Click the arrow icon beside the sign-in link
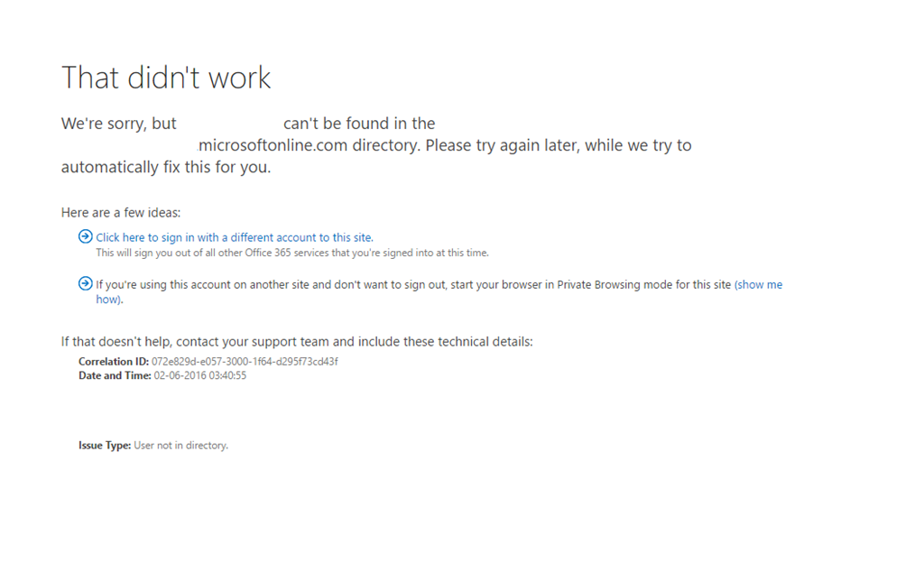 (86, 236)
